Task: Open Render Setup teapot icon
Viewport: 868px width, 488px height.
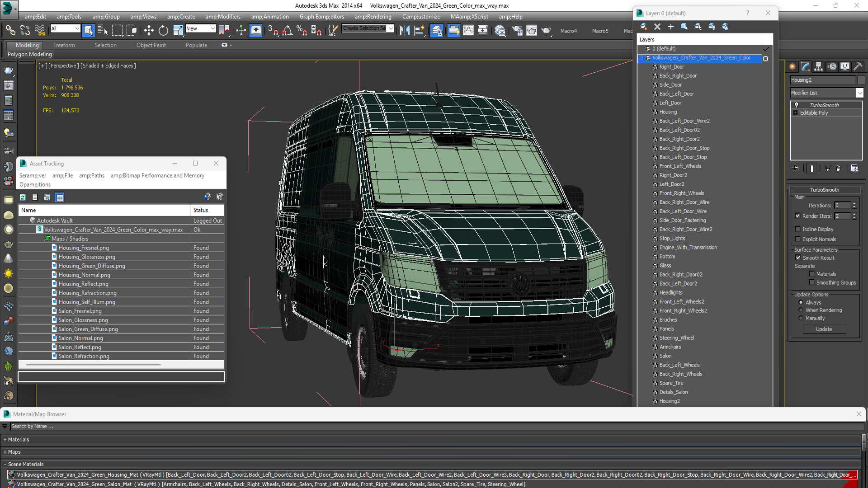Action: point(517,30)
